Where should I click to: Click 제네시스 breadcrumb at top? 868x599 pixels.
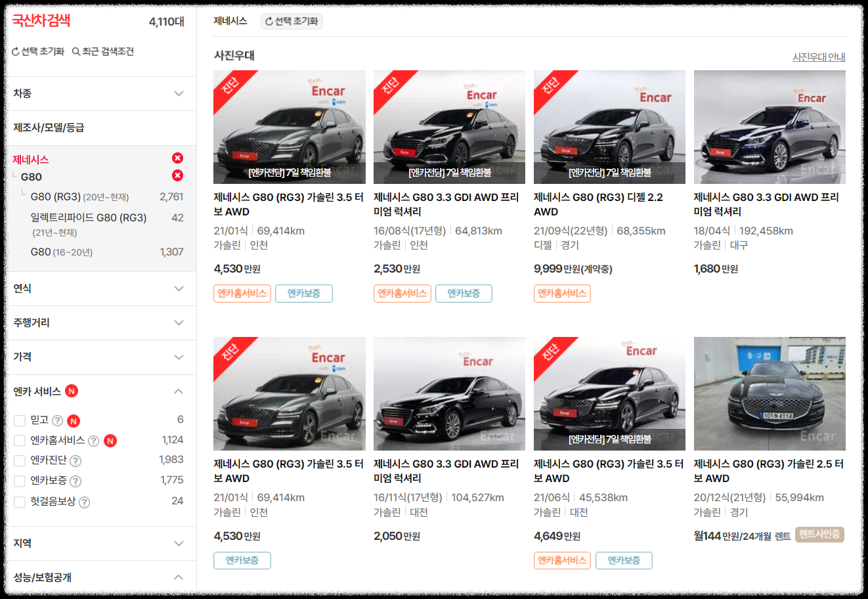[x=230, y=21]
